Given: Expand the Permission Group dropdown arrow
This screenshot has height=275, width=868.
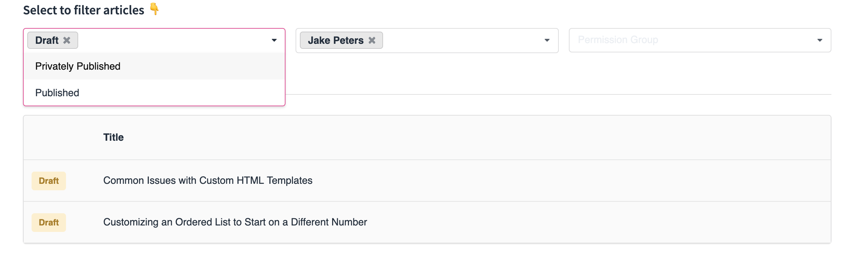Looking at the screenshot, I should pyautogui.click(x=820, y=40).
